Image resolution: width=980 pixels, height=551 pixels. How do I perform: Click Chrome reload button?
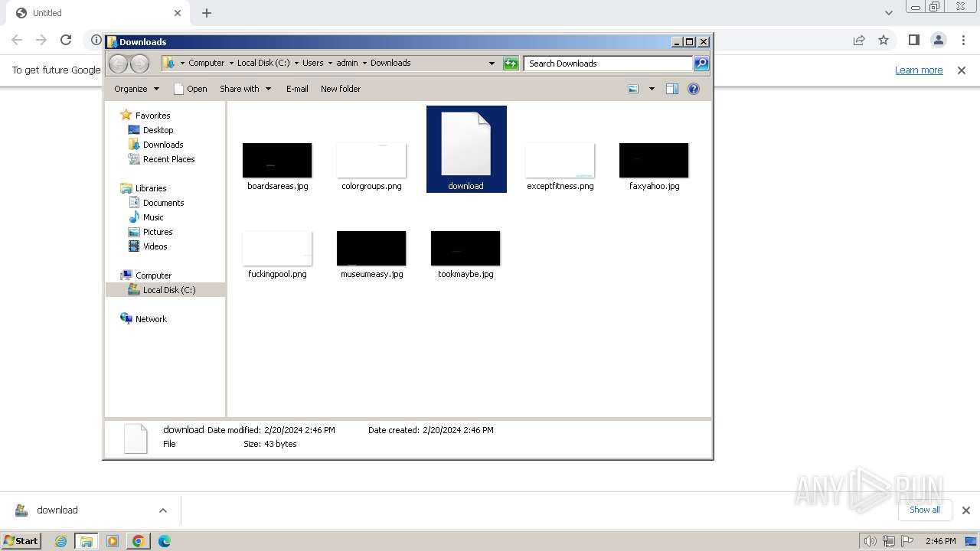pyautogui.click(x=66, y=40)
